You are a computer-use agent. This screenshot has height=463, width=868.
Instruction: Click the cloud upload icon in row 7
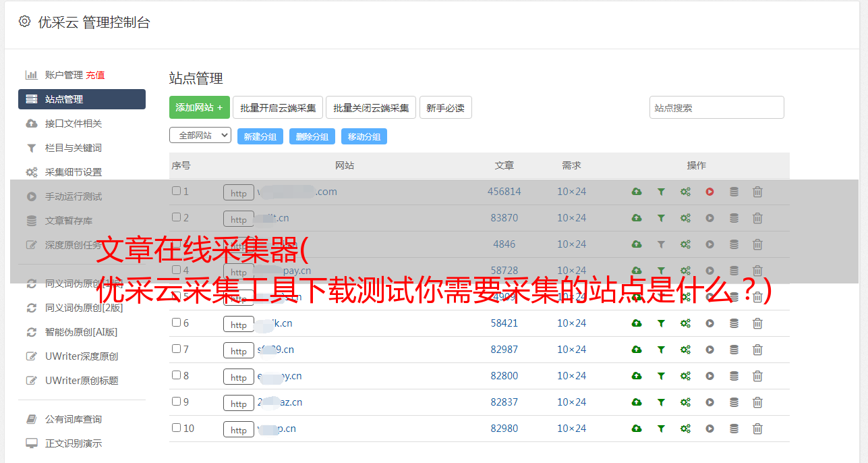coord(637,350)
